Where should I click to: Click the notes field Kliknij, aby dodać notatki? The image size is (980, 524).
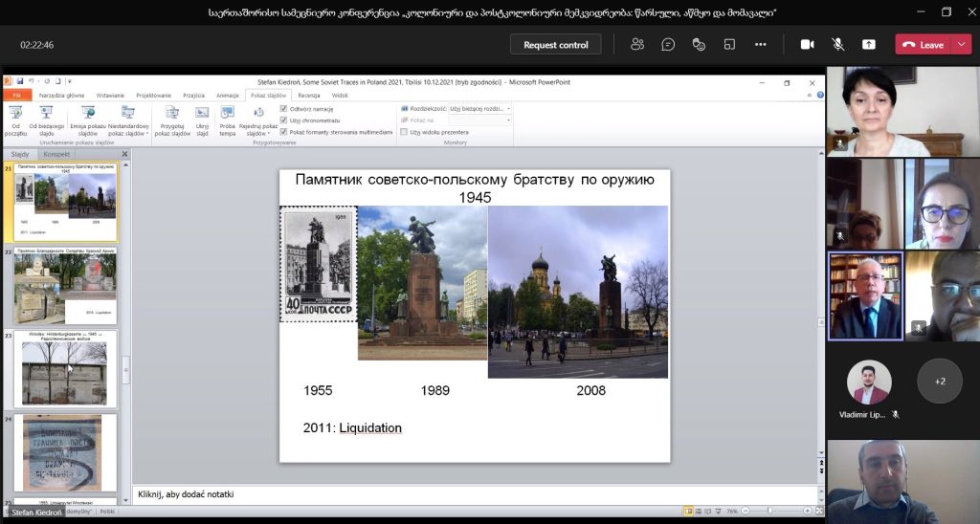[x=477, y=494]
